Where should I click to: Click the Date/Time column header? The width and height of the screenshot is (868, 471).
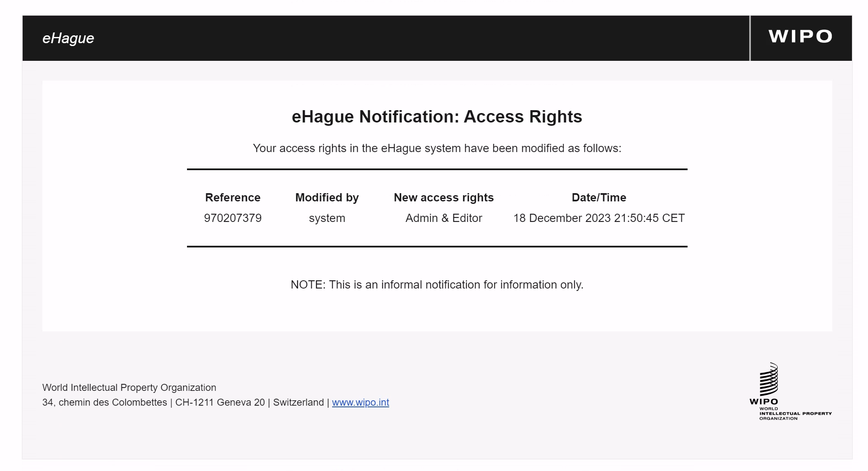click(x=598, y=198)
